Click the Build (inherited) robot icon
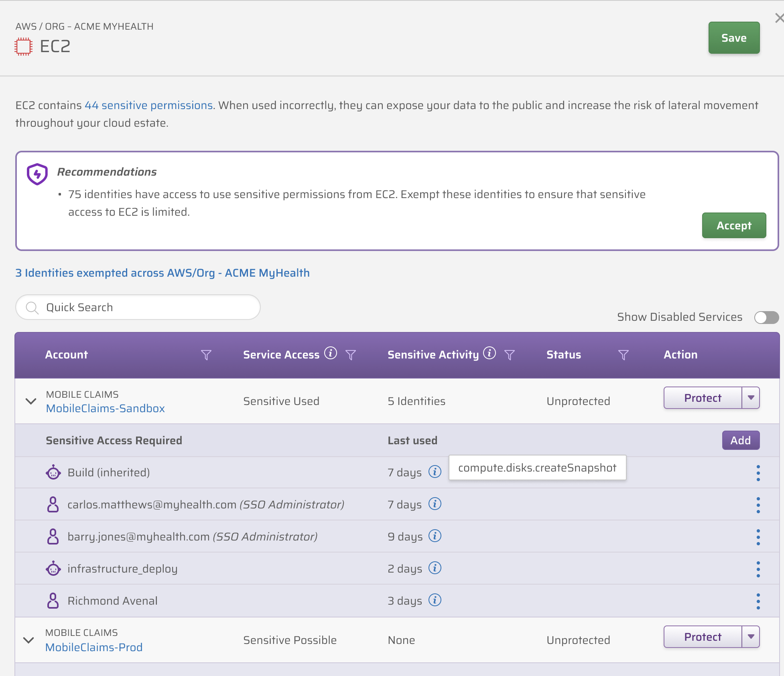 [x=53, y=472]
